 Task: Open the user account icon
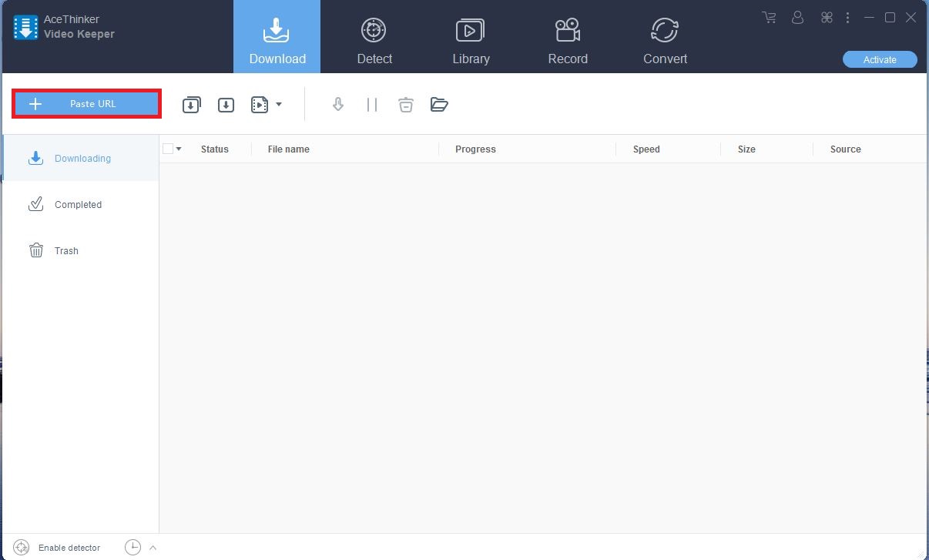click(x=797, y=17)
